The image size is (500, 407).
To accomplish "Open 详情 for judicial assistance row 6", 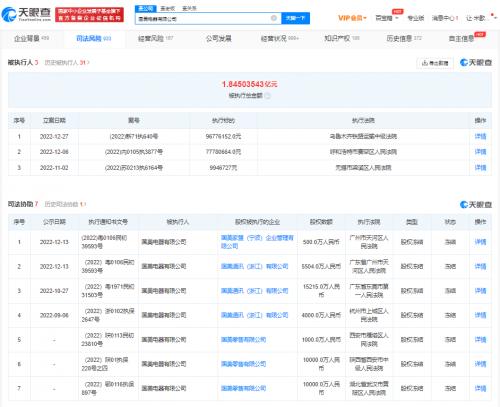I will pos(480,364).
